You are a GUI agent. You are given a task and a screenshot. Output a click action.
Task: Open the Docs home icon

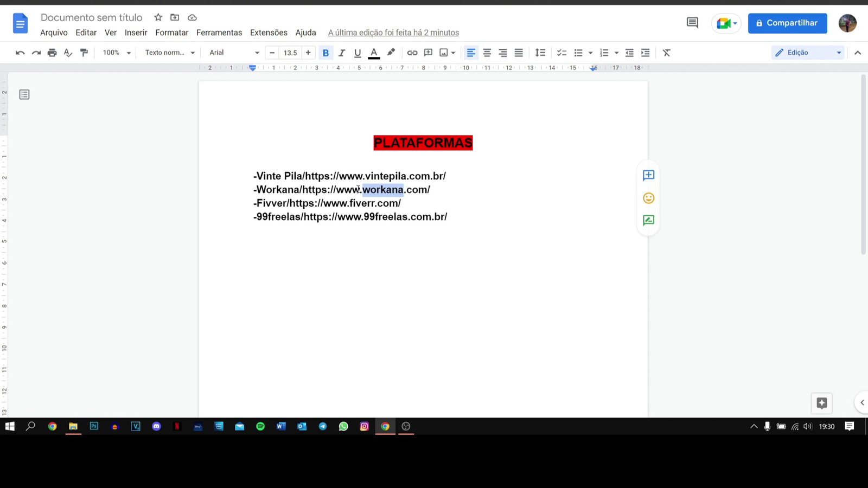point(20,23)
